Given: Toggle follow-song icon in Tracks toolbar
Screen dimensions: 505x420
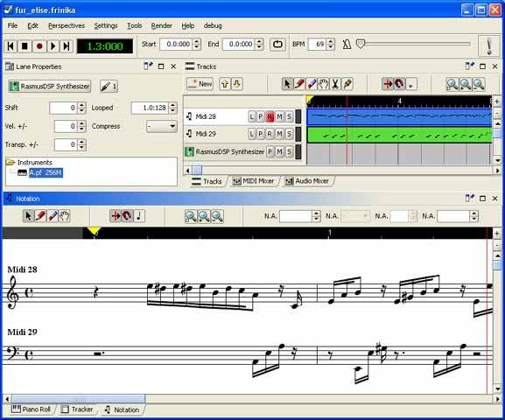Looking at the screenshot, I should point(388,84).
